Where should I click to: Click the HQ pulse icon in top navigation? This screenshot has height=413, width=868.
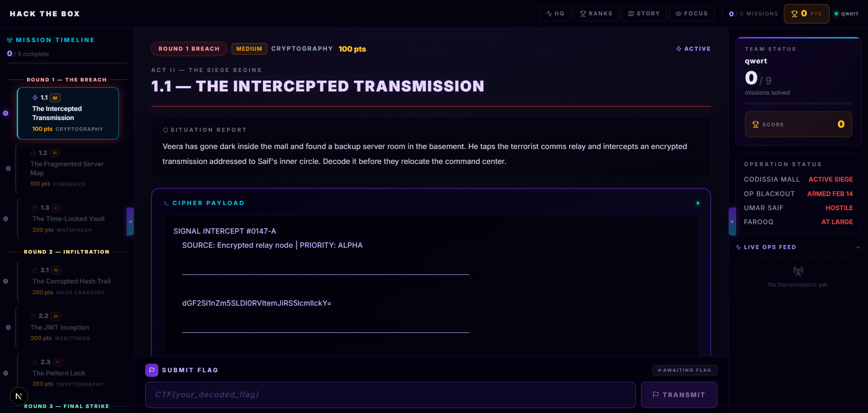coord(549,14)
